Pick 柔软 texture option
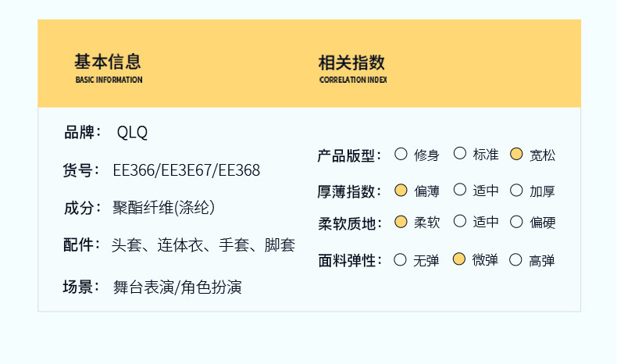Viewport: 617px width, 364px height. (401, 222)
